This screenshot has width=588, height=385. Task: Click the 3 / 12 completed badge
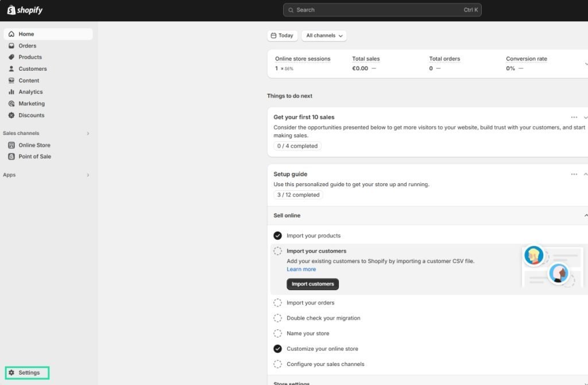click(298, 195)
